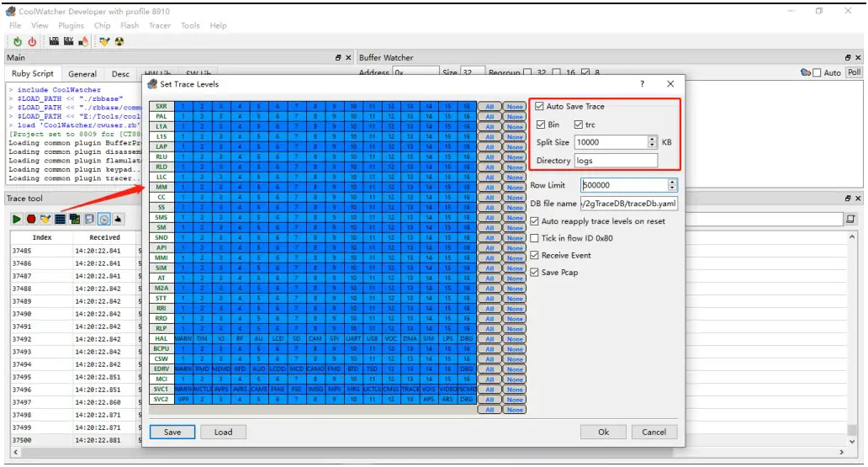Click the green grid icon in Trace tool
The image size is (868, 467).
point(74,220)
